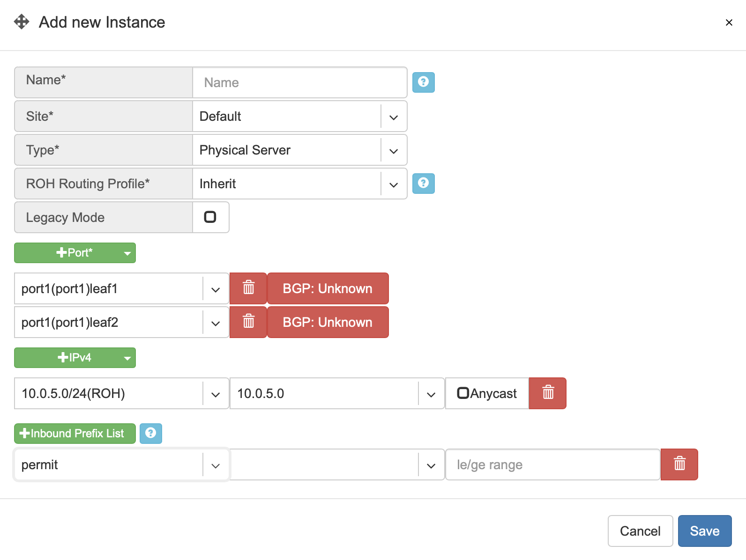The image size is (746, 560).
Task: Enable the Legacy Mode checkbox
Action: (210, 217)
